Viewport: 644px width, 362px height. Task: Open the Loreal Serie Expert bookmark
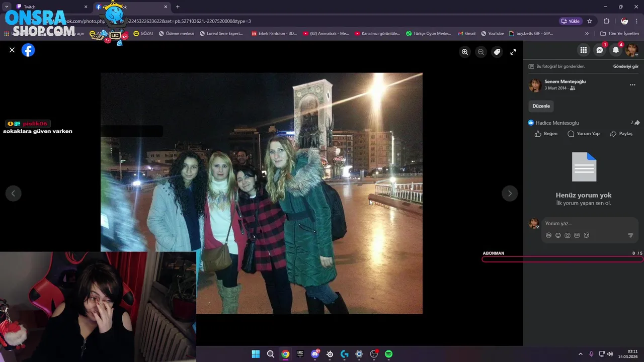point(221,34)
